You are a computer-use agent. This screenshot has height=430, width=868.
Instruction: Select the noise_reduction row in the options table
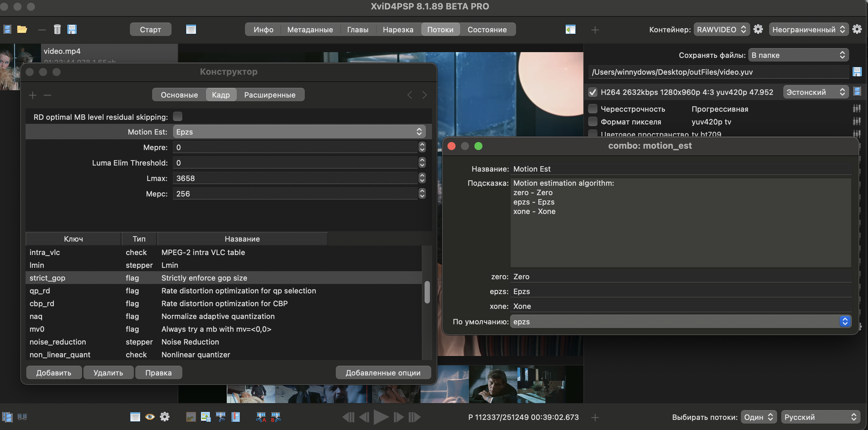tap(224, 342)
